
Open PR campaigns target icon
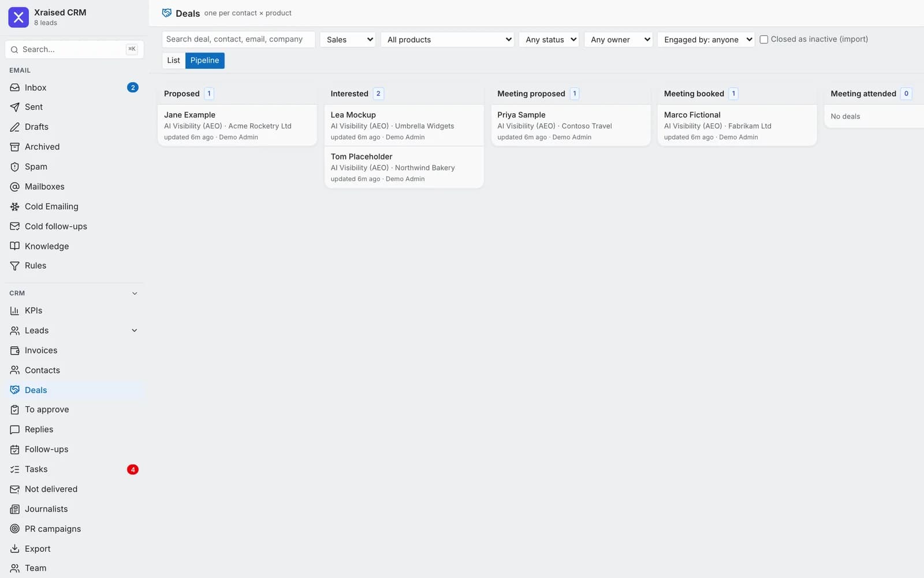click(15, 529)
